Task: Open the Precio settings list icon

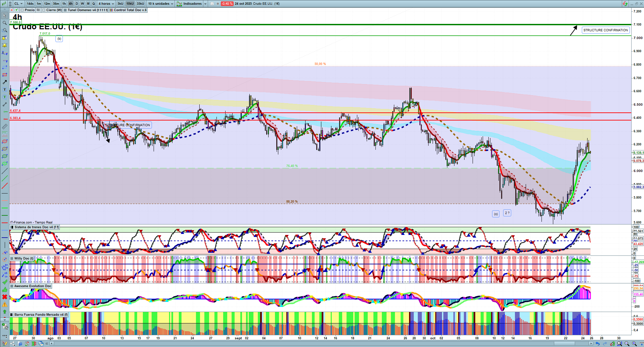Action: coord(38,10)
